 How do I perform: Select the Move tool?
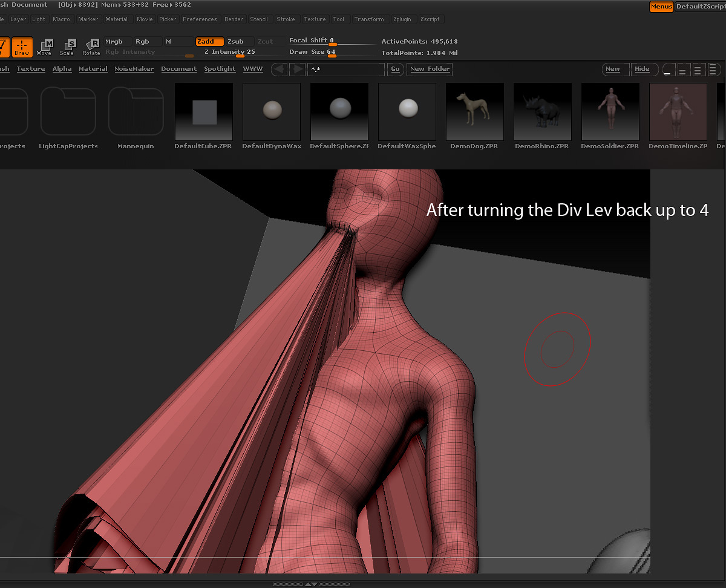44,47
